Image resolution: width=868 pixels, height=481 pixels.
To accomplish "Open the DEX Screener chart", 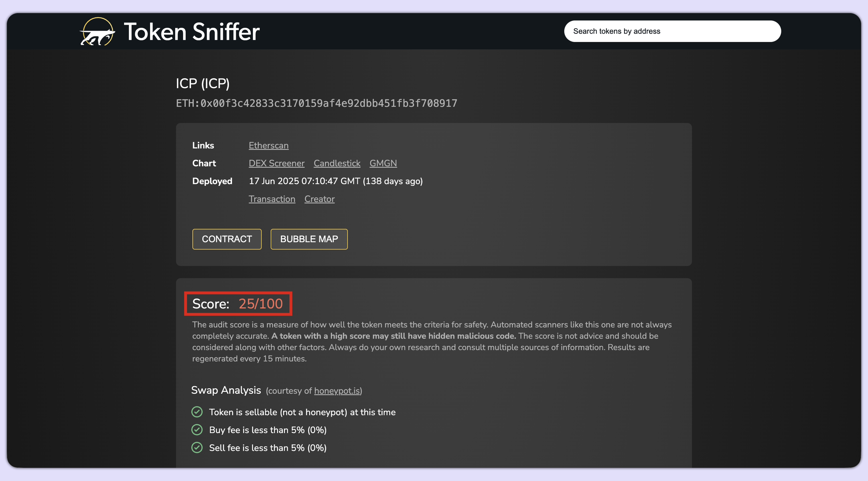I will (x=276, y=163).
